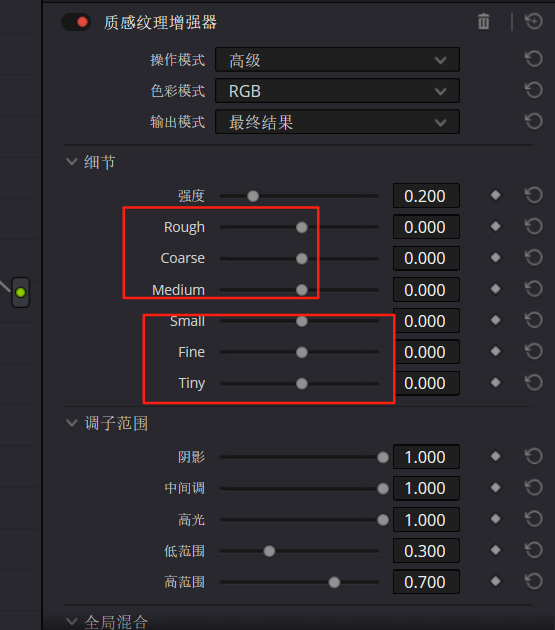Click the Medium value field
Image resolution: width=555 pixels, height=630 pixels.
[x=426, y=289]
